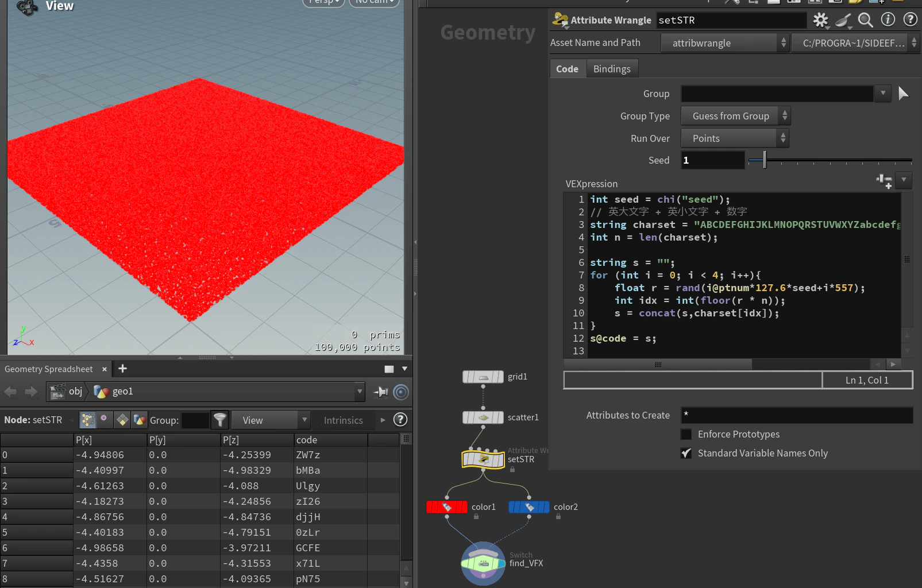Click the geo1 icon in spreadsheet path

(x=101, y=392)
